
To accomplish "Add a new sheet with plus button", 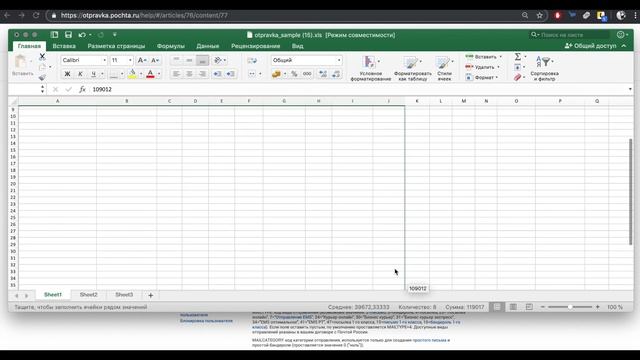I will [151, 295].
